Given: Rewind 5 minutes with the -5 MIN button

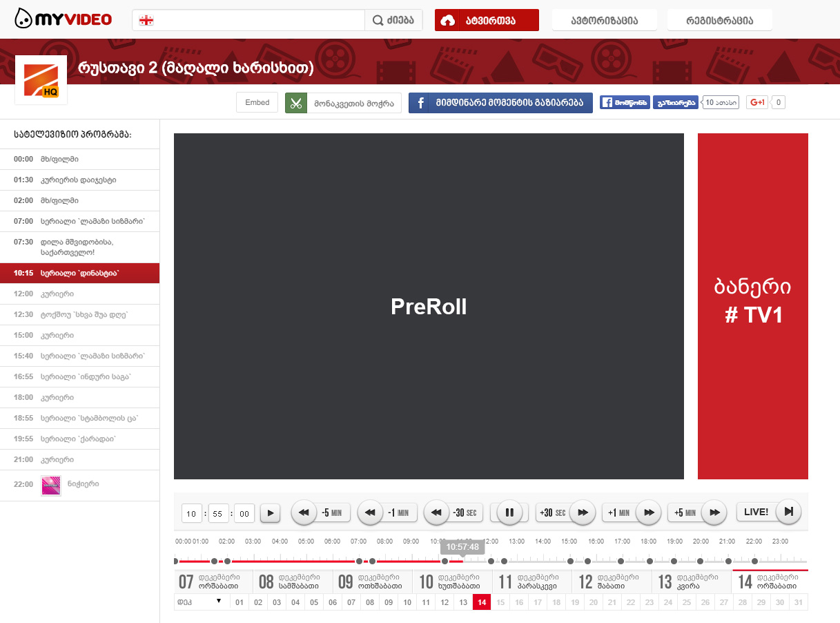Looking at the screenshot, I should pyautogui.click(x=322, y=512).
